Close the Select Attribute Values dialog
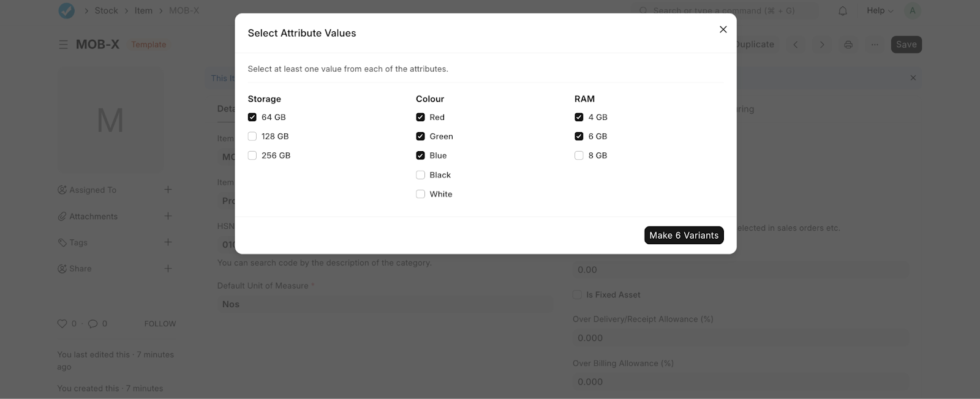The image size is (980, 399). [723, 29]
